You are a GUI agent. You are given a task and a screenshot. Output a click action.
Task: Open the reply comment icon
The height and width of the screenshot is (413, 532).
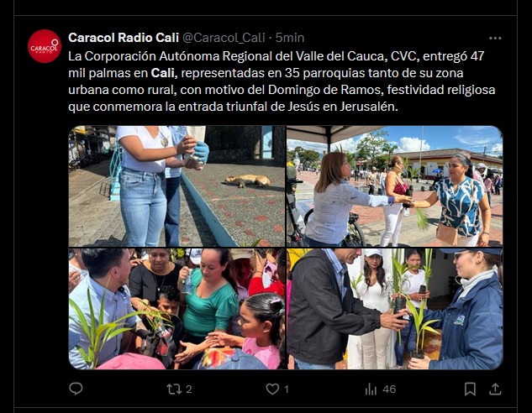[76, 389]
